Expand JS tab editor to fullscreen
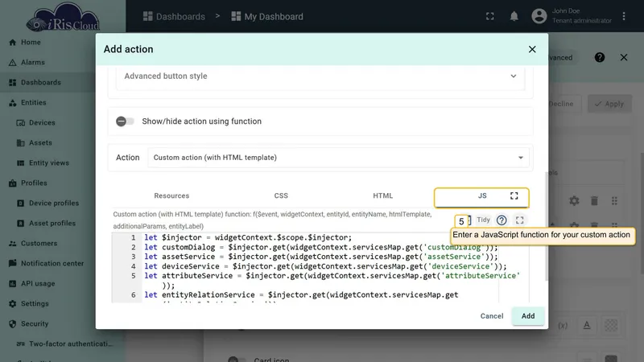The image size is (644, 362). [x=514, y=195]
